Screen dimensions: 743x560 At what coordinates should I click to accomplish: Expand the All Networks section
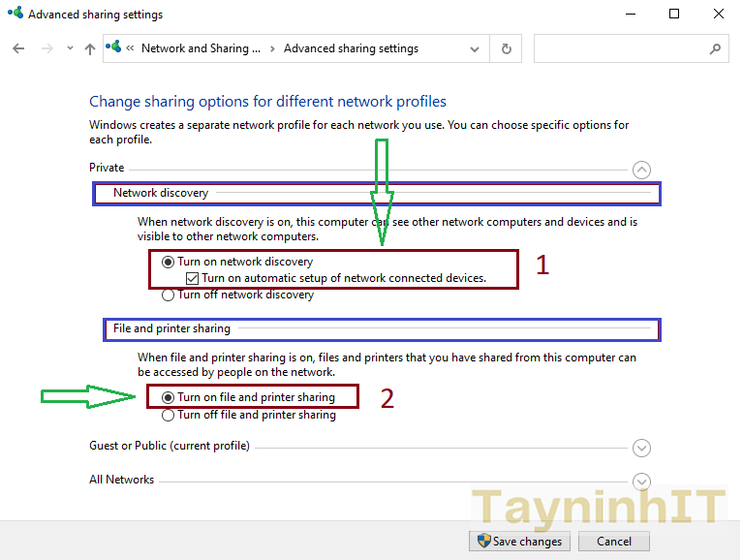[641, 481]
